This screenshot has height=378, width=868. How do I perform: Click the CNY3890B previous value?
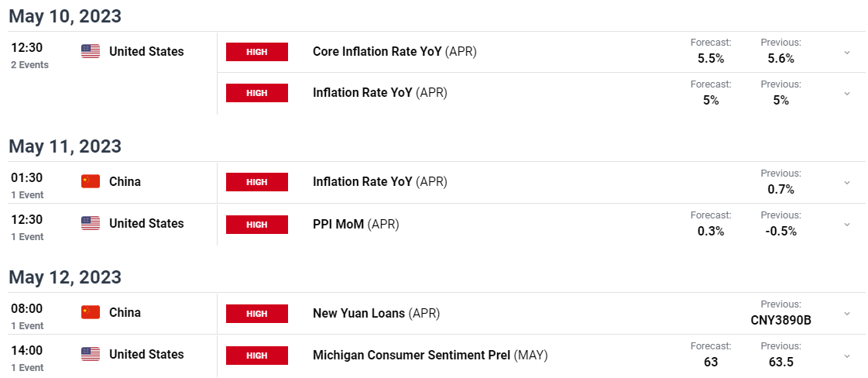tap(781, 320)
